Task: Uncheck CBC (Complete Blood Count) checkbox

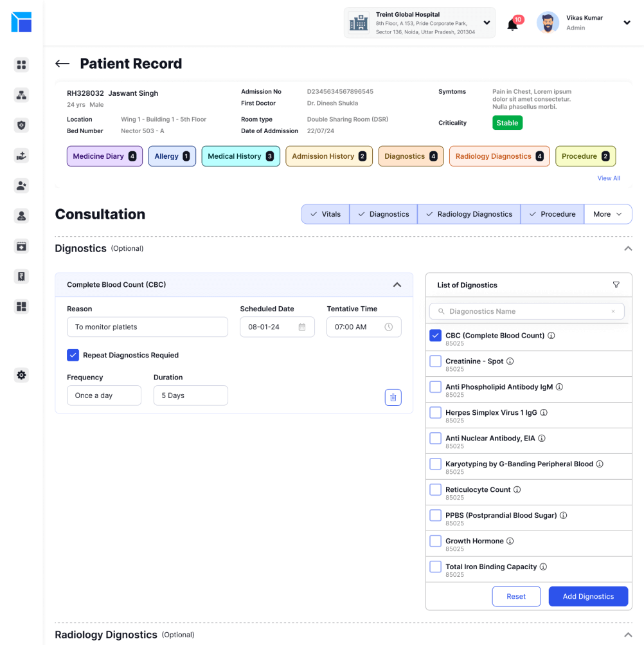Action: (435, 336)
